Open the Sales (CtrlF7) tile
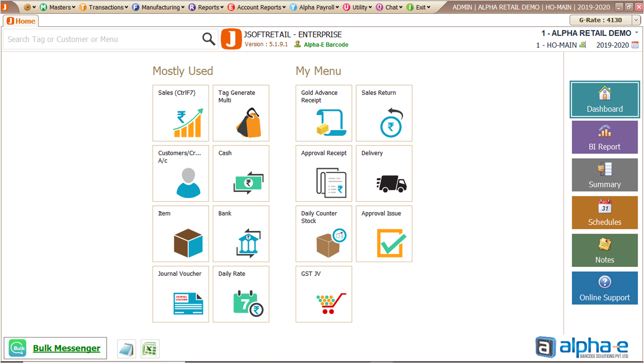This screenshot has height=363, width=644. pyautogui.click(x=181, y=113)
